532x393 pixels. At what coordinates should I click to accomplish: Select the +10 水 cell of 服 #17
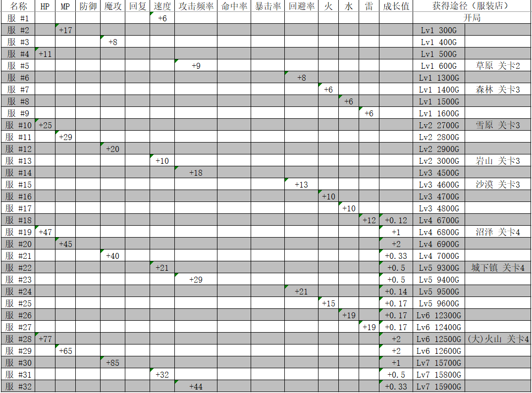[x=349, y=208]
